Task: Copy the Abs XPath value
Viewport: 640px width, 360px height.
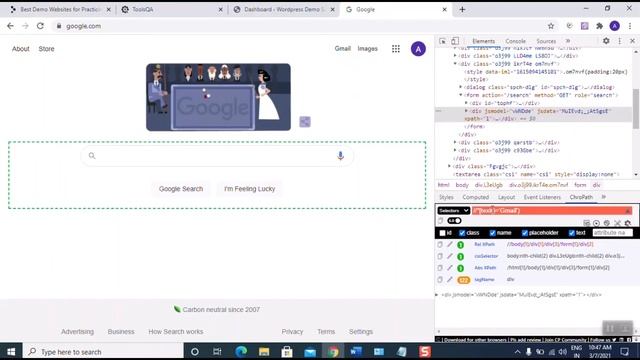Action: (x=440, y=268)
